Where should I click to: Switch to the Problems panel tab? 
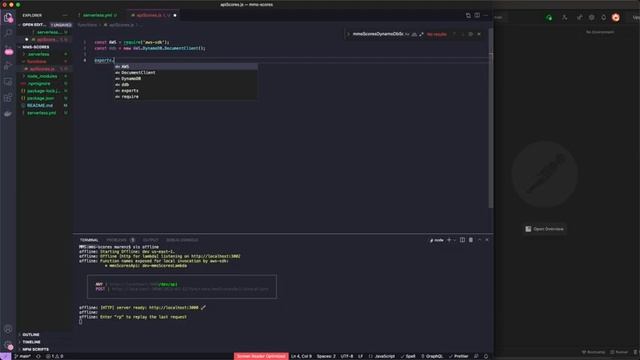click(x=116, y=240)
